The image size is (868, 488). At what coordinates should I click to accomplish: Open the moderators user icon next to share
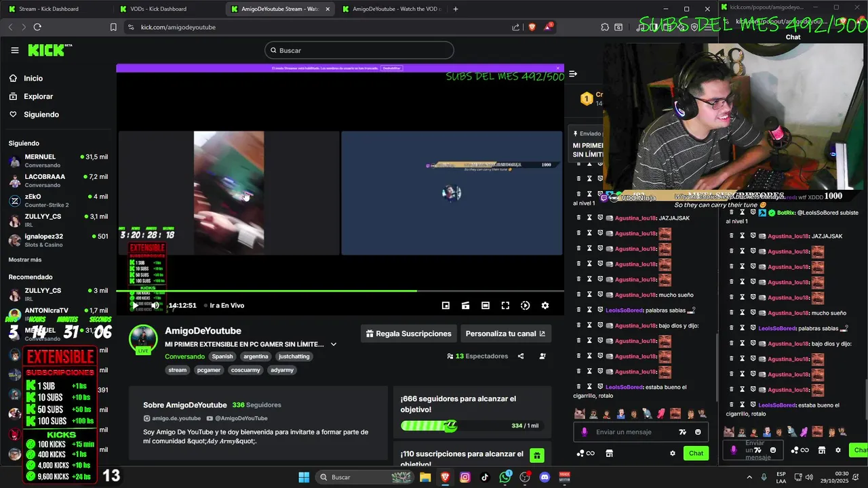(x=542, y=356)
